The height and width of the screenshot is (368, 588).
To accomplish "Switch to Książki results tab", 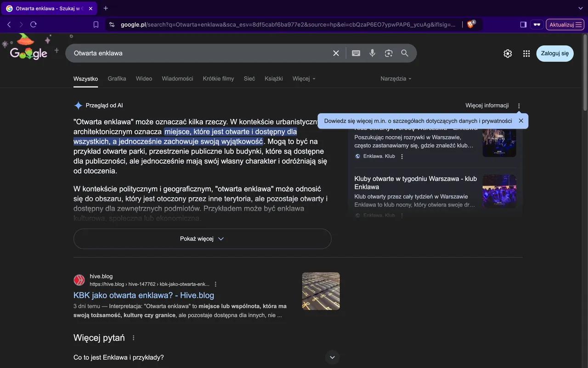I will coord(274,79).
